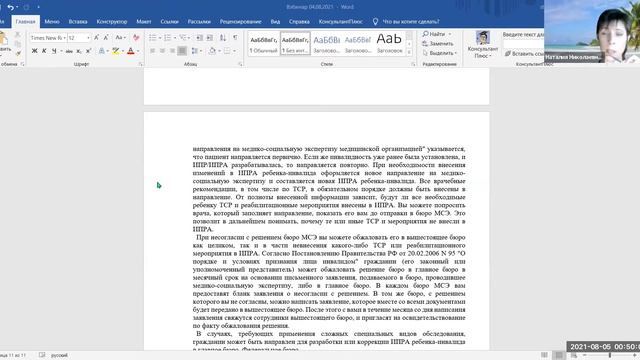This screenshot has height=360, width=640.
Task: Switch to Print Layout view in status bar
Action: pos(559,355)
